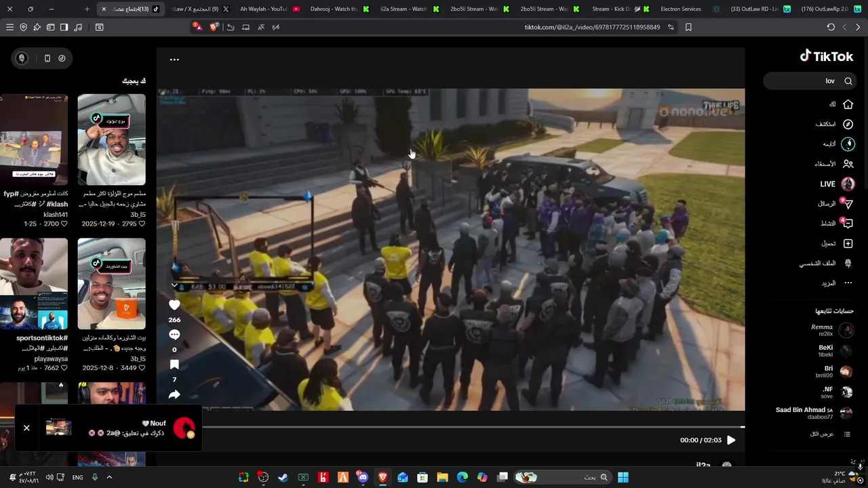868x488 pixels.
Task: Open TikTok Home from the sidebar
Action: pyautogui.click(x=848, y=104)
